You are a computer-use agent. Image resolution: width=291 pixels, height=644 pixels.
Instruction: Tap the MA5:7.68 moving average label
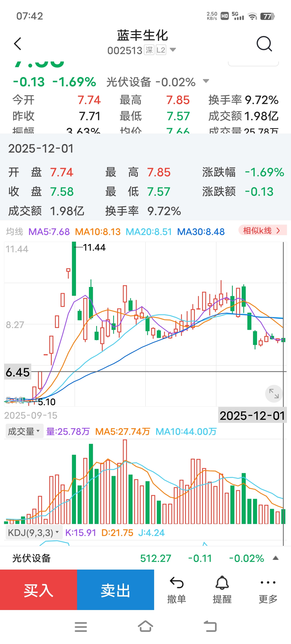[x=49, y=232]
